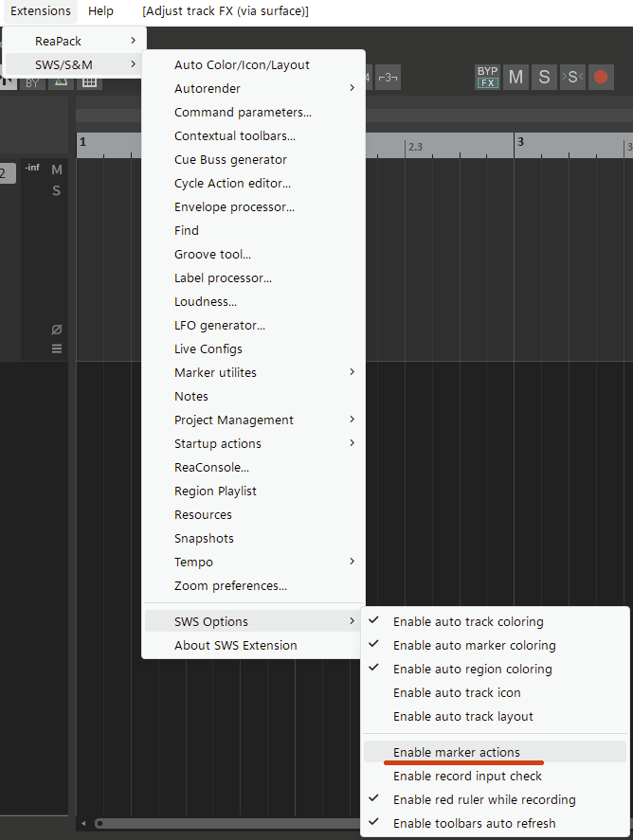Open the LFO generator...

tap(254, 325)
